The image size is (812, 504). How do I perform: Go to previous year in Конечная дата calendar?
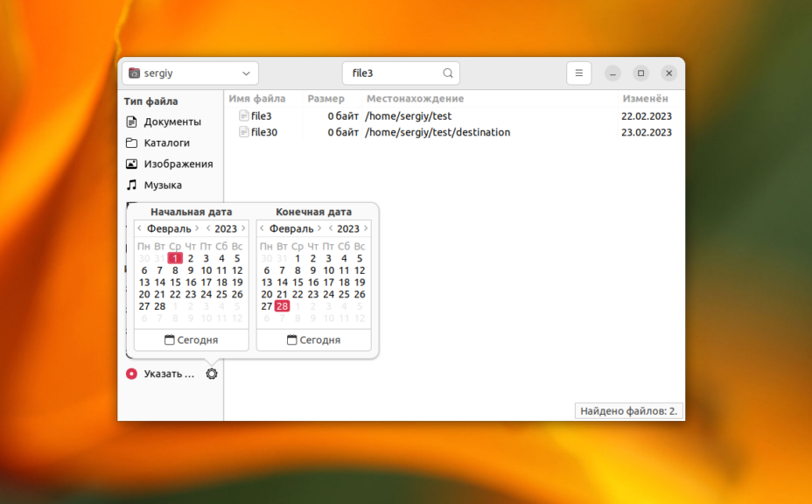pos(331,228)
